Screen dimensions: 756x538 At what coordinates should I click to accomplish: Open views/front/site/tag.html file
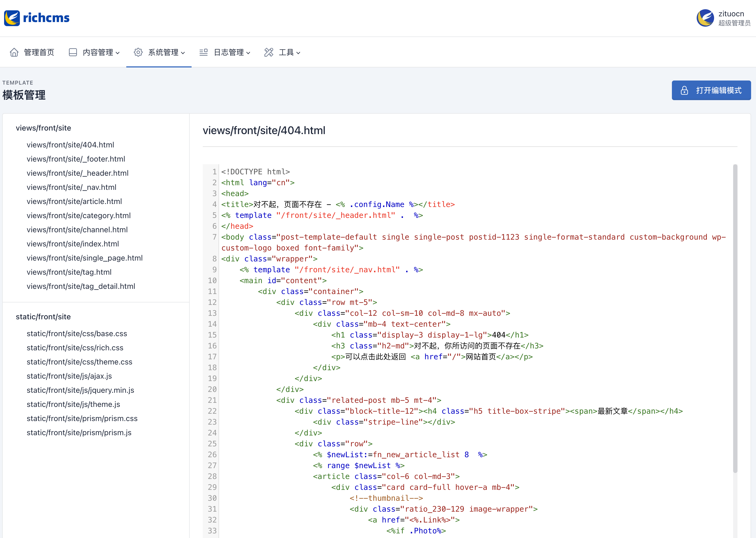69,272
